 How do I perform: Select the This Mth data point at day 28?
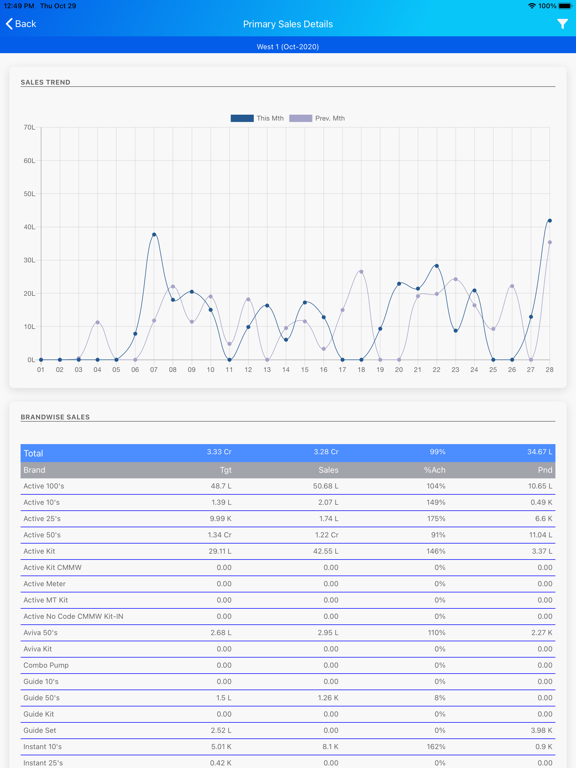pos(550,220)
